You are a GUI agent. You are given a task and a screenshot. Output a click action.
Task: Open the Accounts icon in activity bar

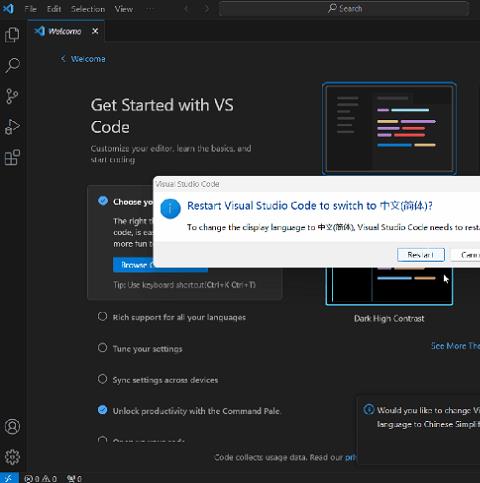(12, 426)
